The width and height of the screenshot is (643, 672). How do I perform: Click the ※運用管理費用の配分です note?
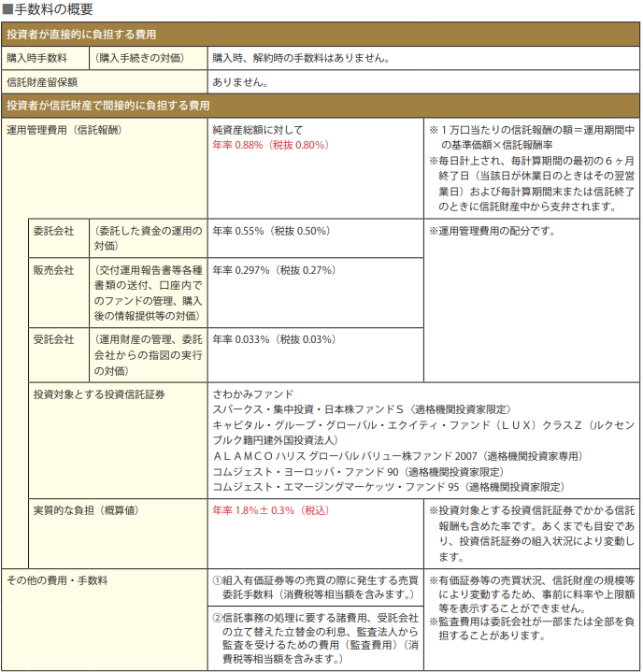(x=492, y=230)
